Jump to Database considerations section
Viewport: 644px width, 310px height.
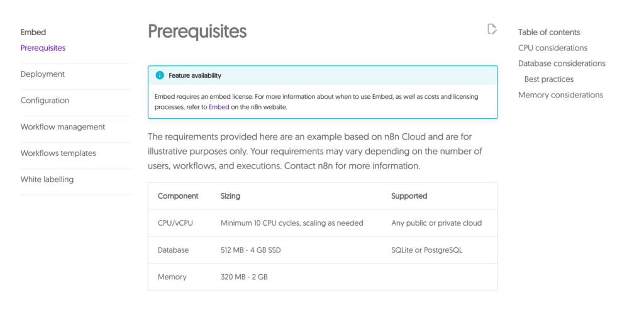point(562,64)
